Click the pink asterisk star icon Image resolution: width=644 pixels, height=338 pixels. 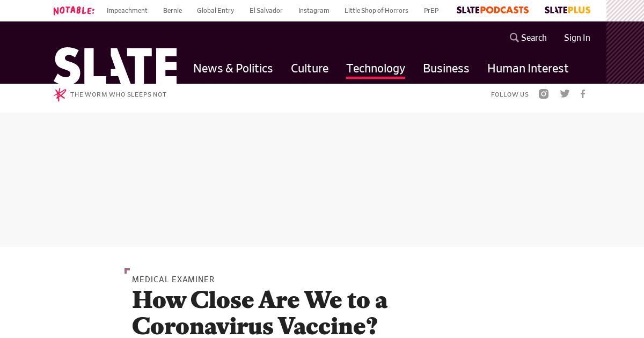pyautogui.click(x=60, y=94)
